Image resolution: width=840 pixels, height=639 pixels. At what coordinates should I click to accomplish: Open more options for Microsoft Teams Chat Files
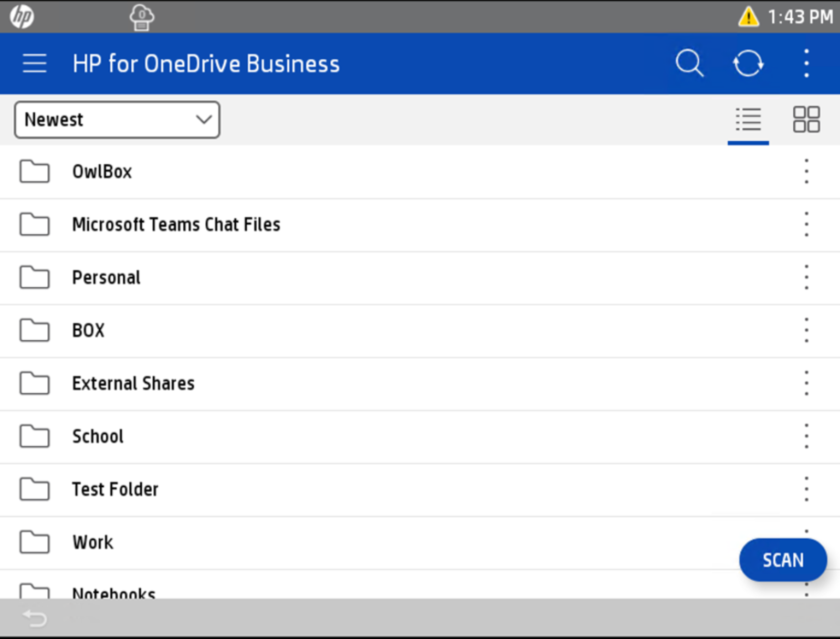click(806, 225)
